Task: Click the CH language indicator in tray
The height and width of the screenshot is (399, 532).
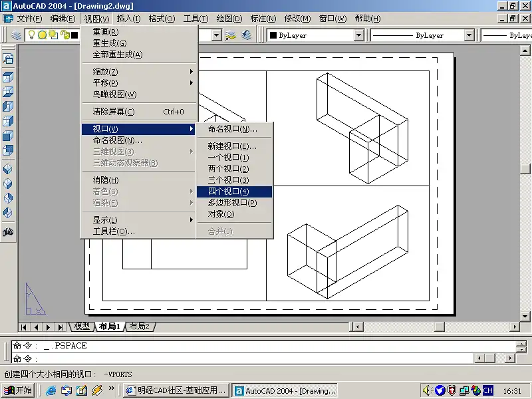Action: [488, 390]
